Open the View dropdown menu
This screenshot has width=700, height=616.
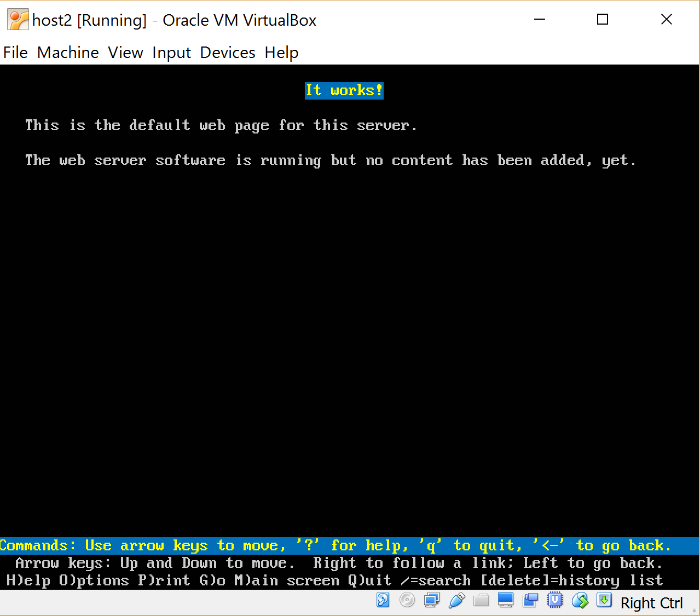(x=125, y=53)
